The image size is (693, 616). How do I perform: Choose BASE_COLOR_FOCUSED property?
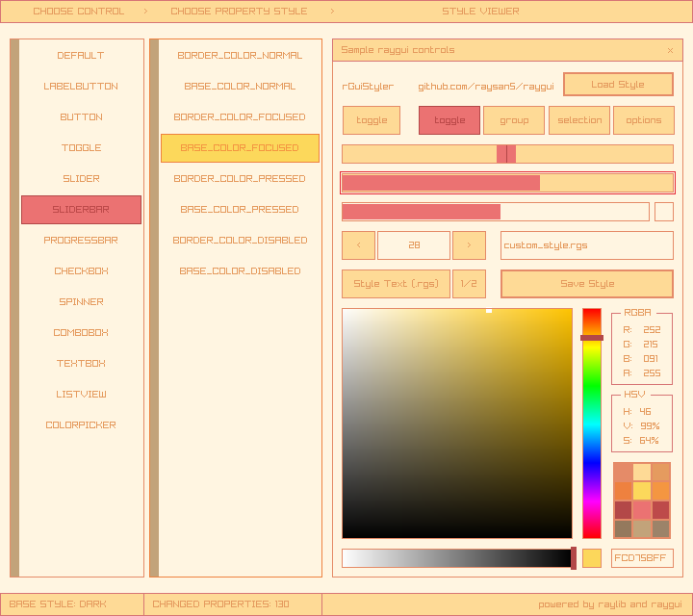pyautogui.click(x=240, y=148)
